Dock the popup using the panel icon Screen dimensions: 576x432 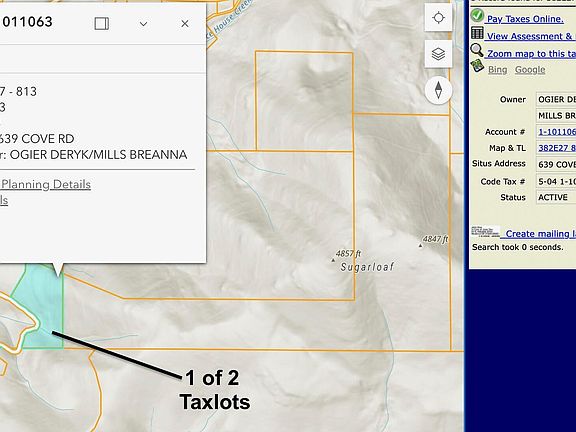[x=101, y=24]
